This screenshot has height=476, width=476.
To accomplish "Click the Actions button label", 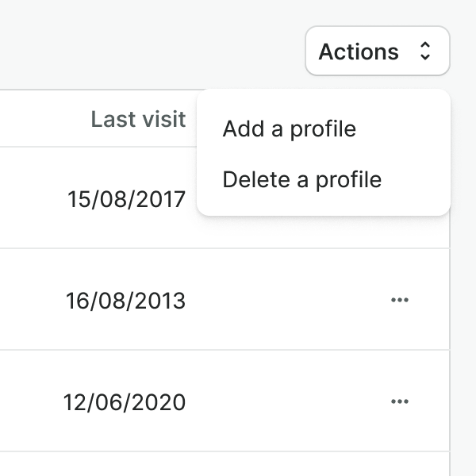I will tap(359, 52).
